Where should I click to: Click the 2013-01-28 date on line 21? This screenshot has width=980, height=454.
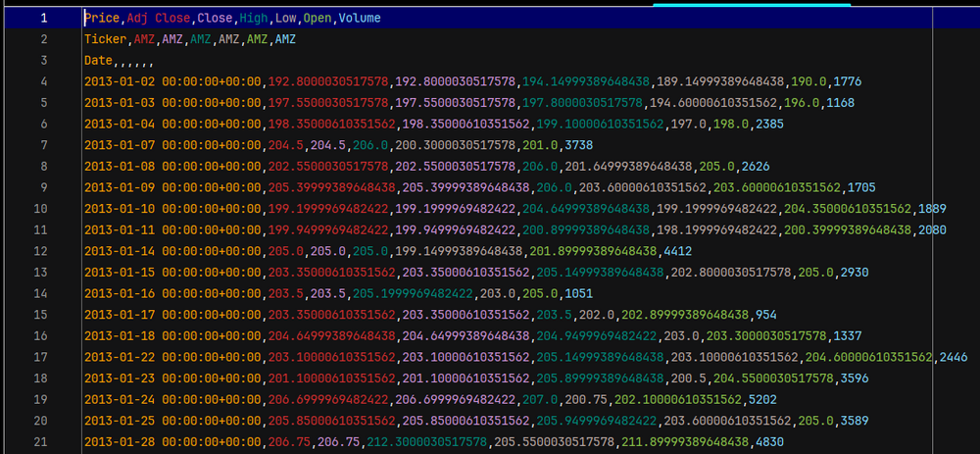(122, 442)
